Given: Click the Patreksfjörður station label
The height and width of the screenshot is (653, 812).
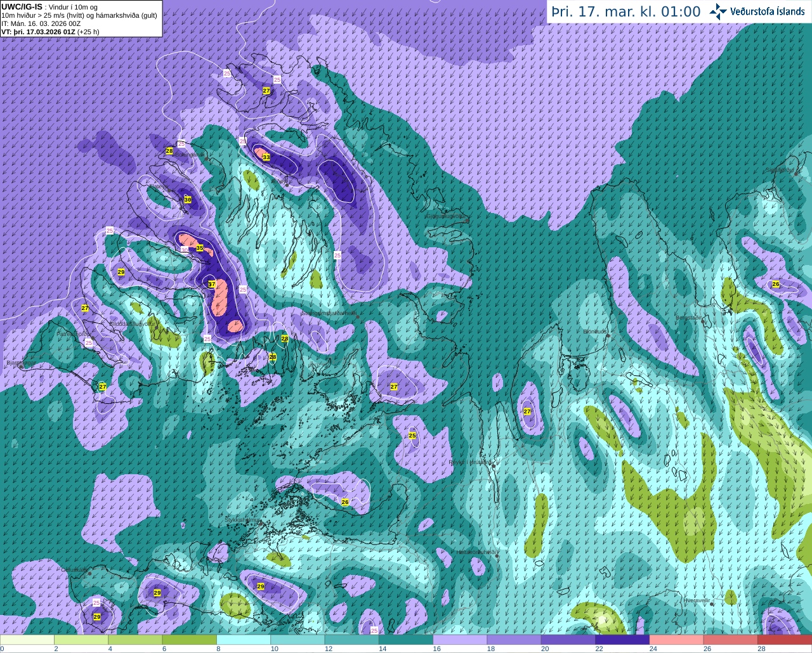Looking at the screenshot, I should point(74,333).
